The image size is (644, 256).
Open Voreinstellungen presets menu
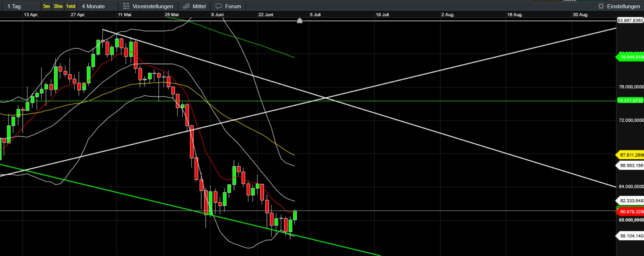[x=153, y=6]
